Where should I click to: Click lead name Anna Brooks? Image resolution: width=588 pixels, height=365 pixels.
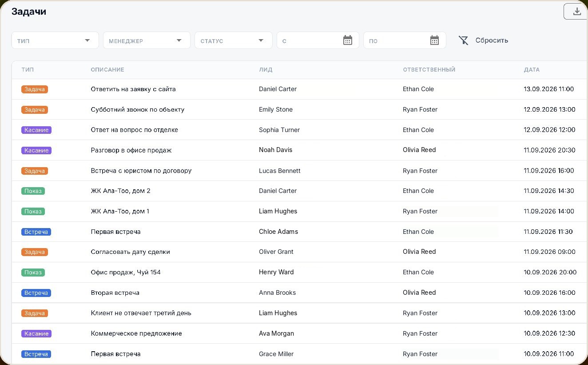278,293
